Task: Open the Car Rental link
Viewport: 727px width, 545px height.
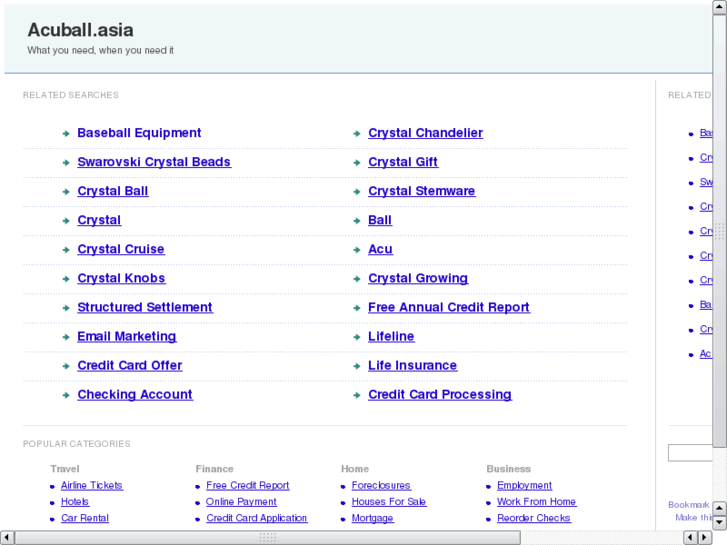Action: click(85, 518)
